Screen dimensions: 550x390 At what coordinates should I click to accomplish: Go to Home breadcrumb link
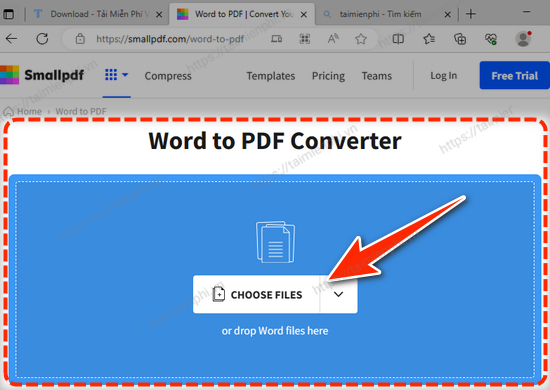(x=23, y=112)
